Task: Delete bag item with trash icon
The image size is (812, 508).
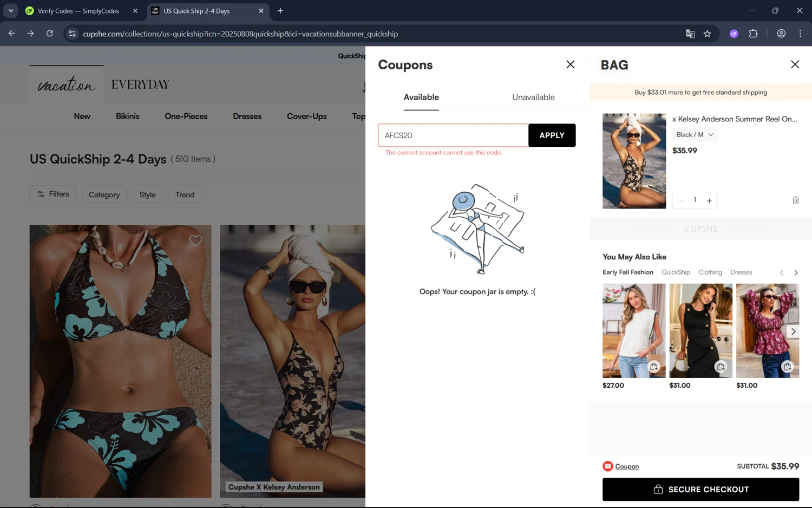Action: point(795,200)
